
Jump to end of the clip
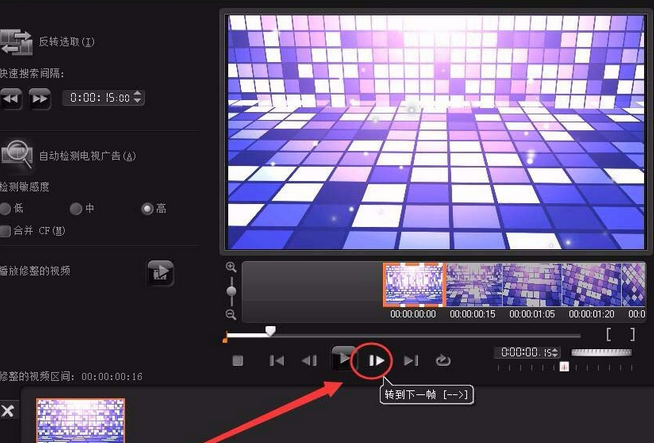pos(411,360)
